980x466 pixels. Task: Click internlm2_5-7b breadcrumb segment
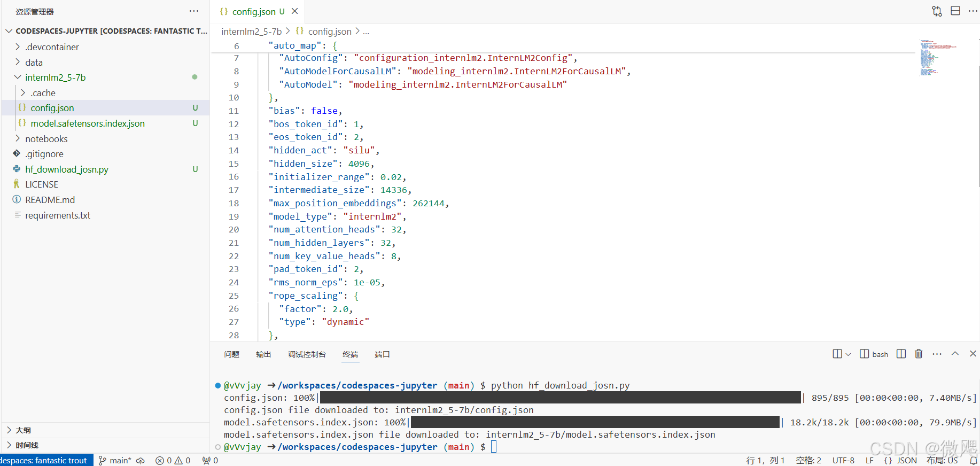tap(252, 32)
